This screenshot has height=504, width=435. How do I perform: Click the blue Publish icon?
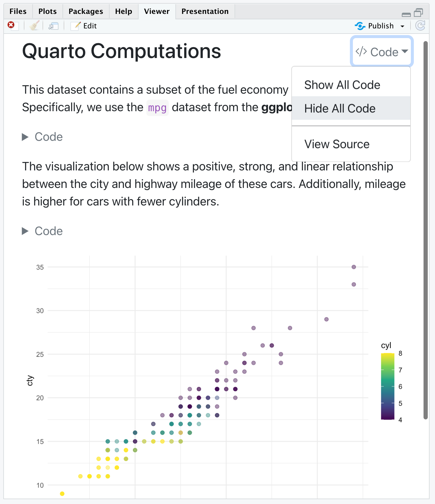point(360,26)
